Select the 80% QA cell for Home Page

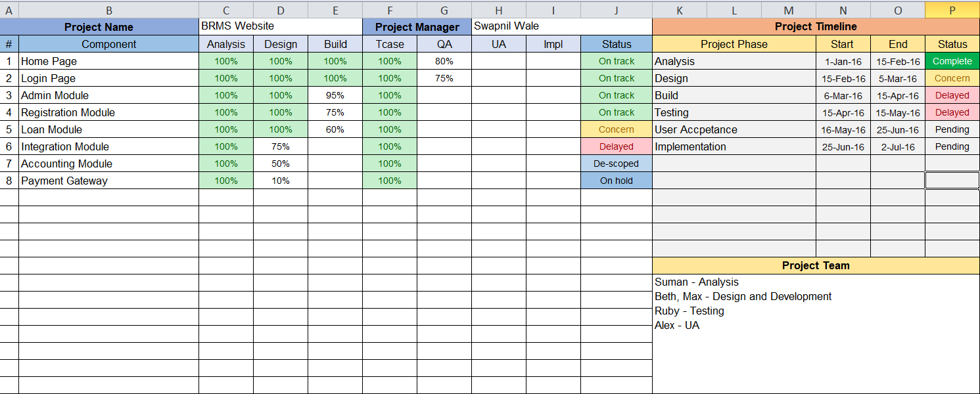(x=444, y=61)
